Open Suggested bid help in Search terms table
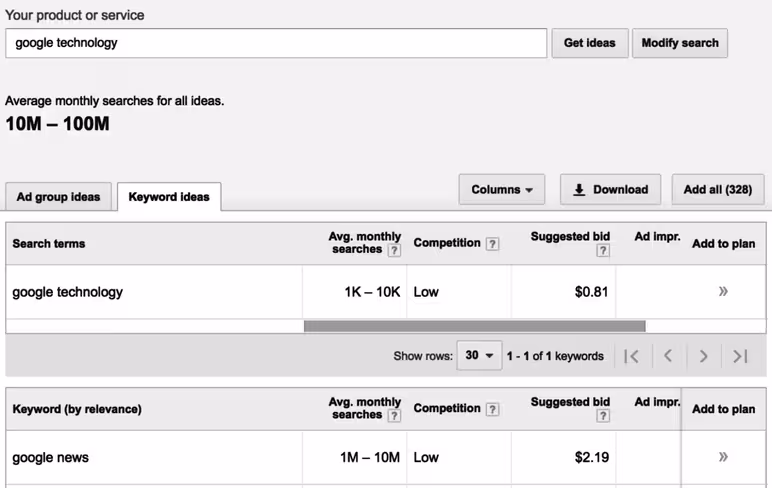The width and height of the screenshot is (772, 488). pyautogui.click(x=603, y=251)
